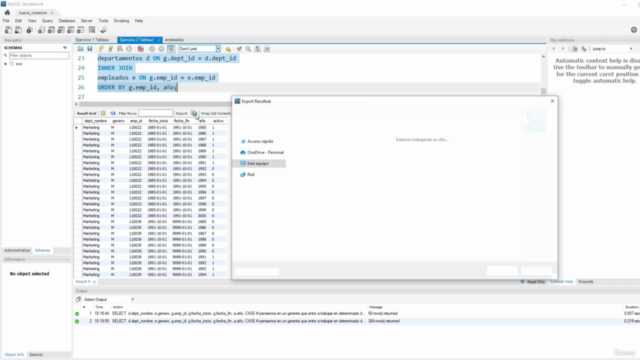This screenshot has height=360, width=640.
Task: Open the Session tab
Action: click(36, 355)
